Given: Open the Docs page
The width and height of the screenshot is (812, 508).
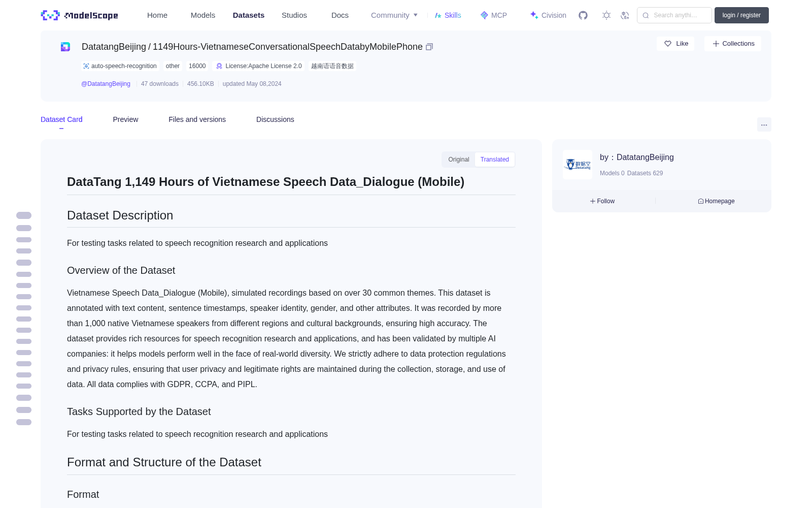Looking at the screenshot, I should tap(340, 15).
